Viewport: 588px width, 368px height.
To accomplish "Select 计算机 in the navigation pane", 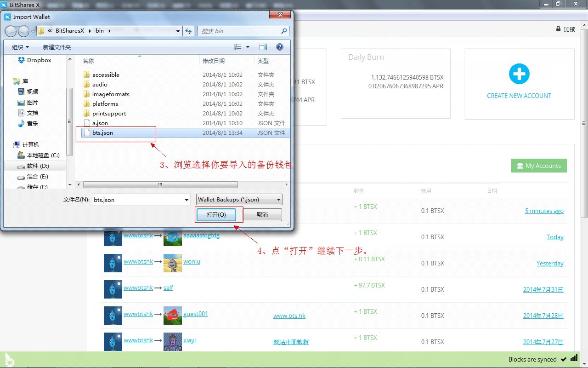I will pos(26,145).
